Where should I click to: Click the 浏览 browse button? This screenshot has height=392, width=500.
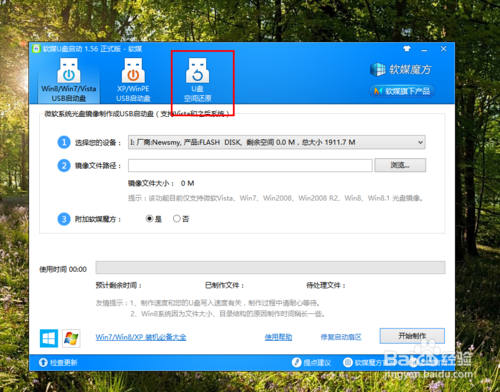(400, 165)
